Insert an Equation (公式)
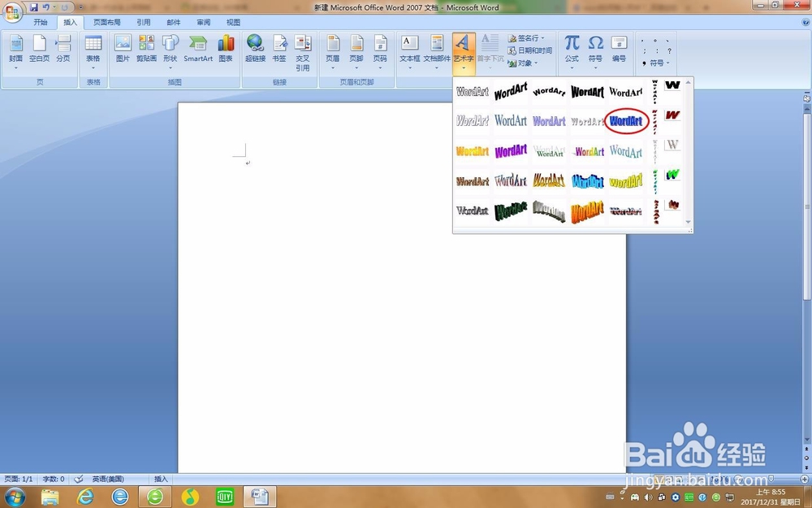Viewport: 812px width, 508px height. (x=572, y=51)
